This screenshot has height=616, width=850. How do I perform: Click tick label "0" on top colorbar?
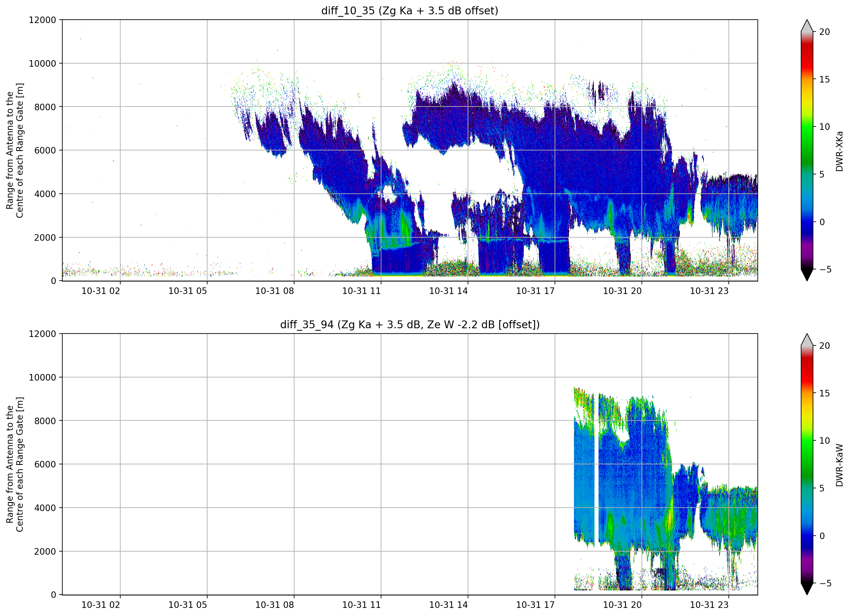pos(822,222)
